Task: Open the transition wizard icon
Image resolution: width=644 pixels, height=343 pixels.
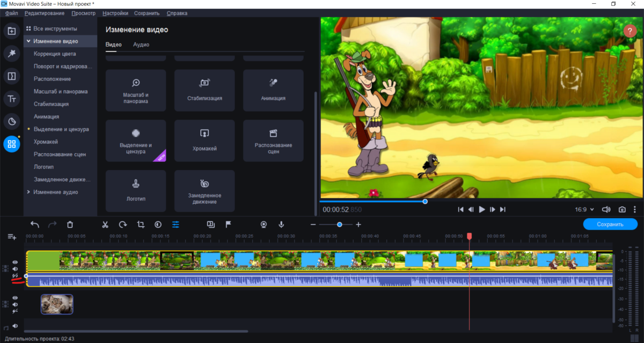Action: coord(211,225)
